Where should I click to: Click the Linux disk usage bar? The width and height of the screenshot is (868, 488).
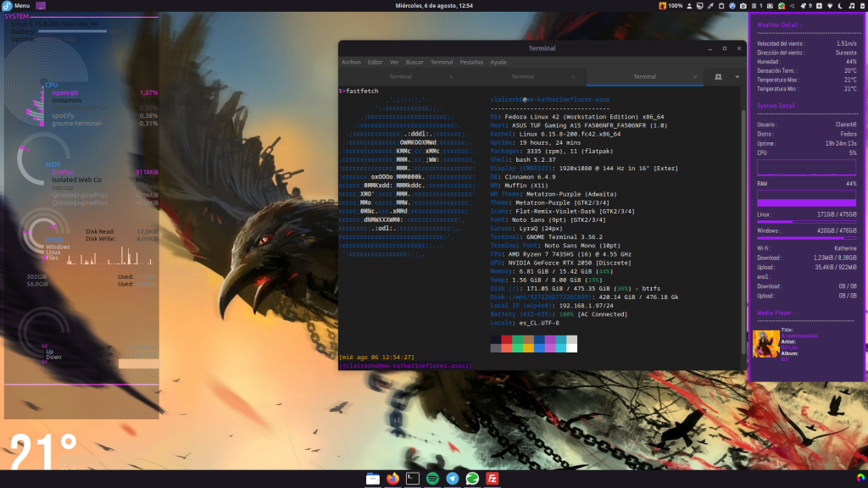click(807, 222)
